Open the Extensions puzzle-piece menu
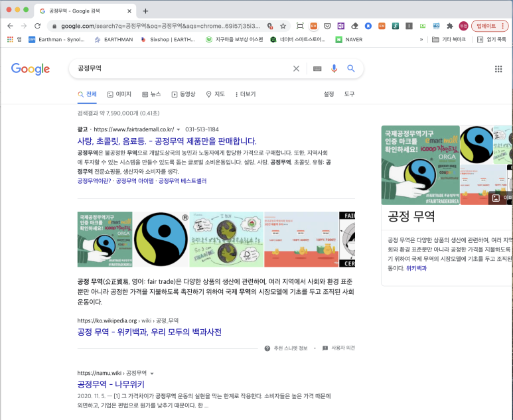 (450, 26)
